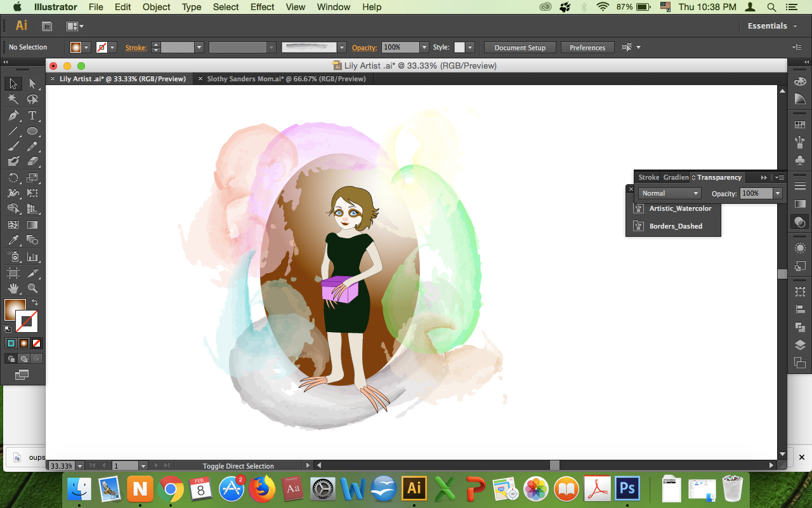This screenshot has height=508, width=812.
Task: Select the Pen tool
Action: tap(13, 116)
